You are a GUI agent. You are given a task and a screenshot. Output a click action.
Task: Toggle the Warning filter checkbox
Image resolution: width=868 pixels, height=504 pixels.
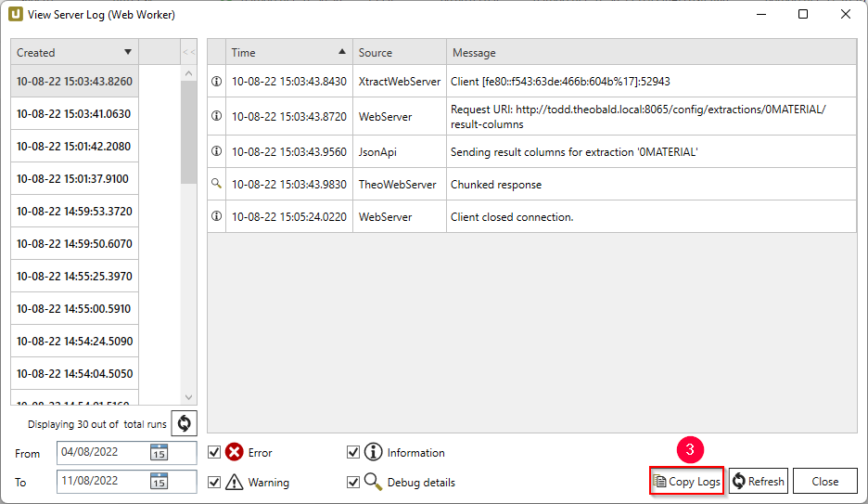pos(214,482)
